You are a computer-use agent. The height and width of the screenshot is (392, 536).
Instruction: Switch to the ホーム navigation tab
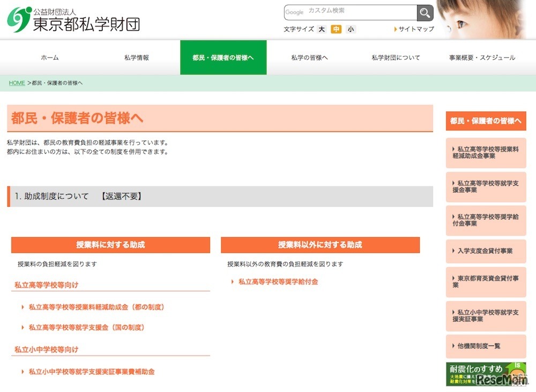(x=49, y=57)
